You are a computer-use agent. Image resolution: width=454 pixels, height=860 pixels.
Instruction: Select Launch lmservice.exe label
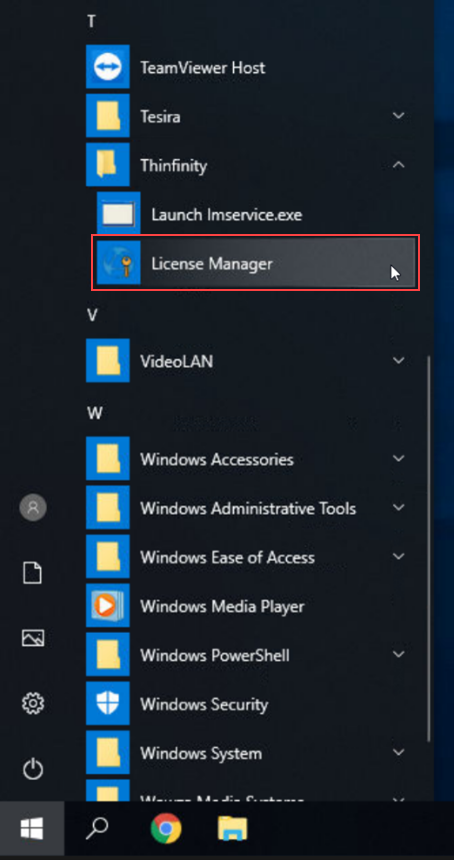pos(226,214)
